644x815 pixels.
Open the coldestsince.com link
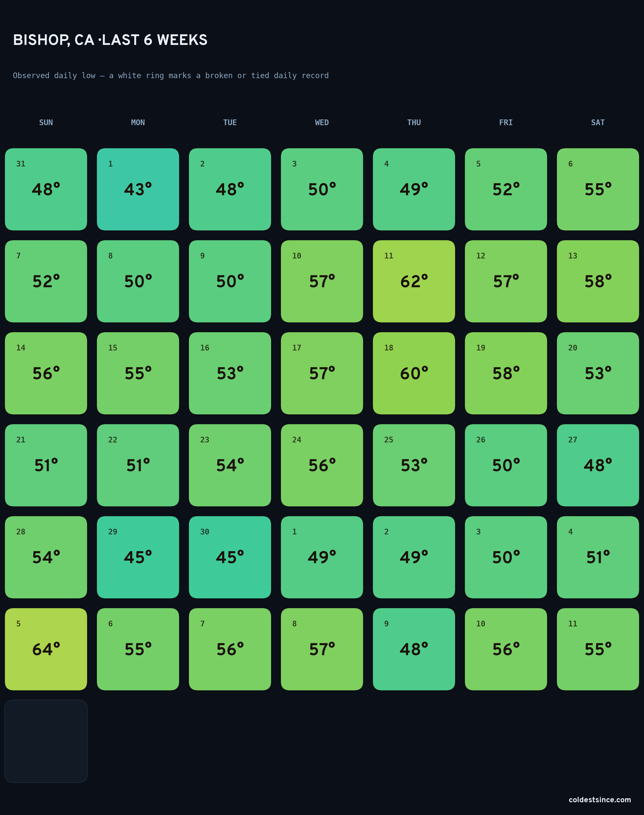pos(600,800)
